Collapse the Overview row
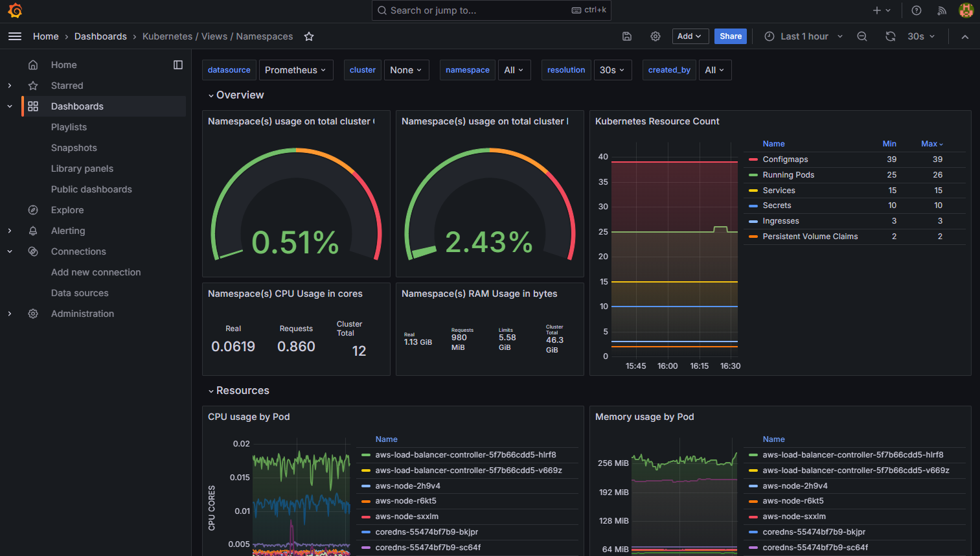The width and height of the screenshot is (980, 556). click(236, 95)
